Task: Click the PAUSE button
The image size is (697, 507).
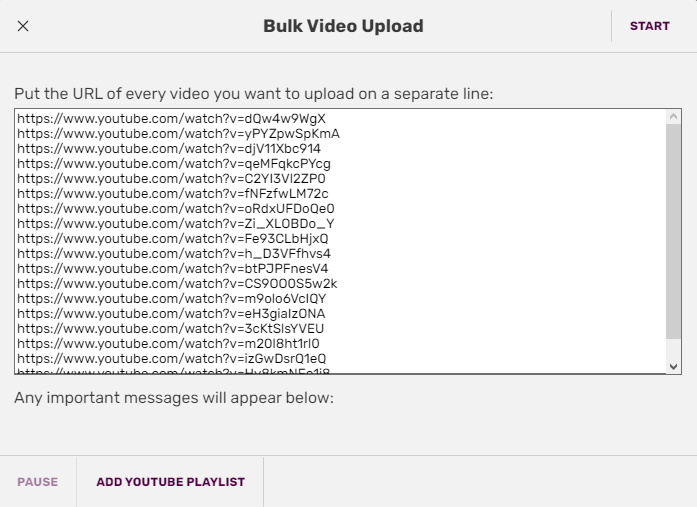Action: pos(37,482)
